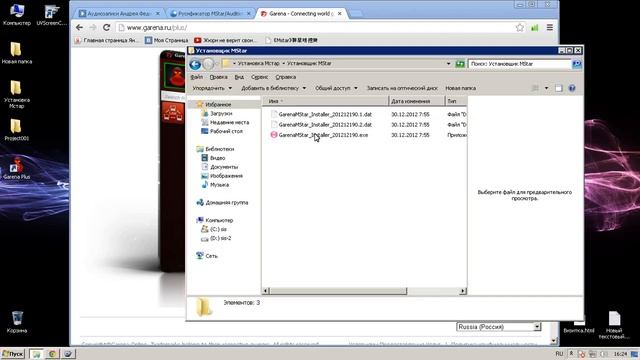Select Компьютер in the navigation pane
The width and height of the screenshot is (640, 360).
(219, 220)
